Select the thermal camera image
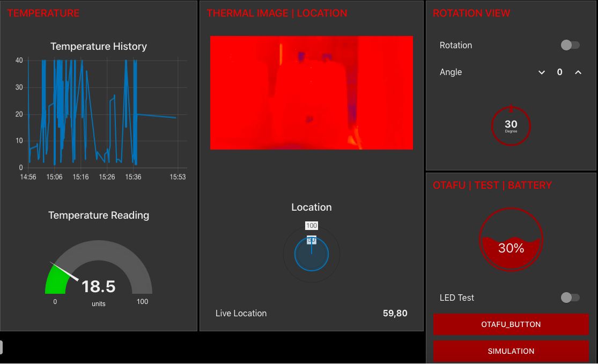 (x=311, y=92)
